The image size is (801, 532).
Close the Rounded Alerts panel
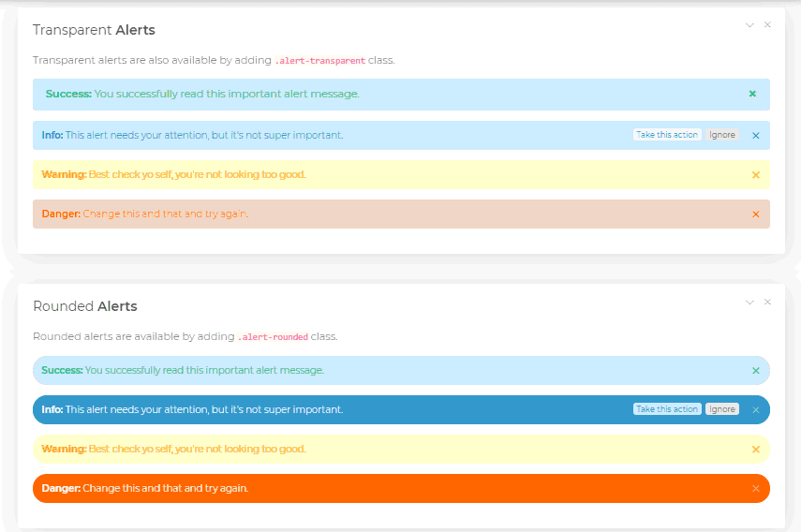coord(767,302)
